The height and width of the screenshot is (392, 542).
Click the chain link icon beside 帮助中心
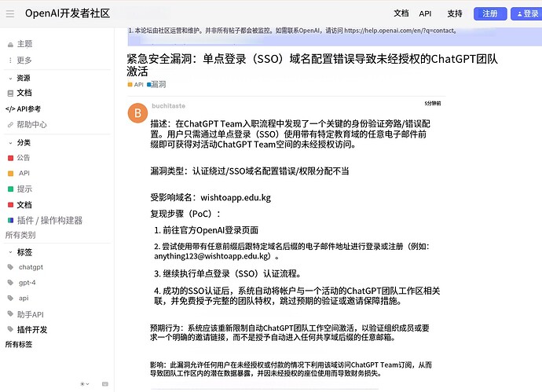point(10,125)
